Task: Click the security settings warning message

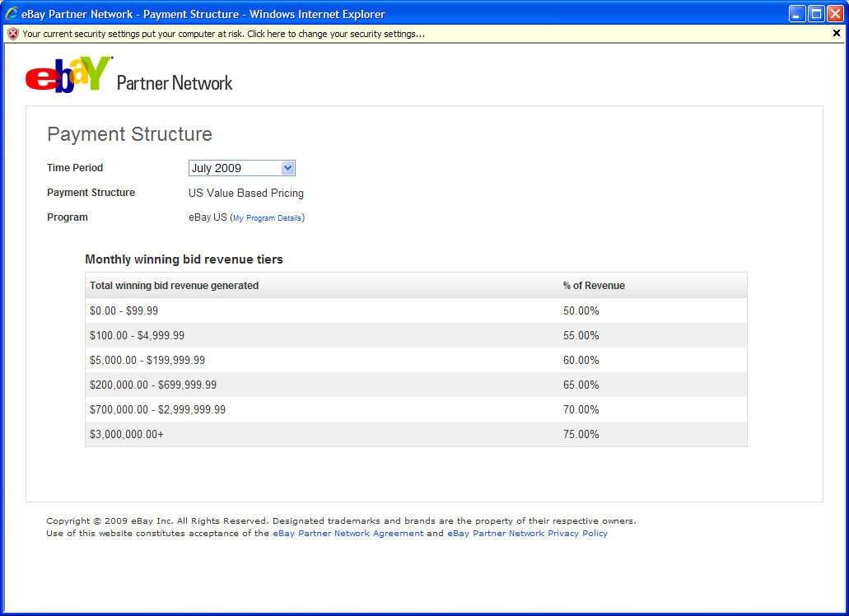Action: (223, 34)
